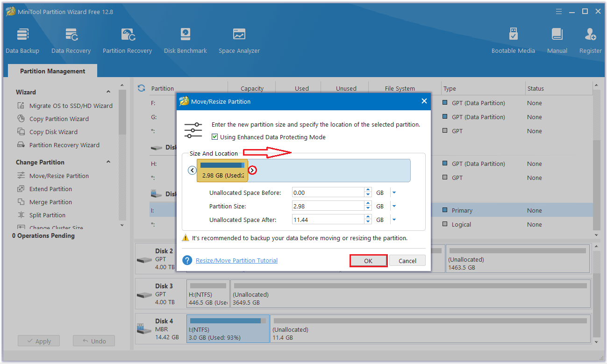The image size is (607, 364).
Task: Collapse the Wizard section
Action: point(108,92)
